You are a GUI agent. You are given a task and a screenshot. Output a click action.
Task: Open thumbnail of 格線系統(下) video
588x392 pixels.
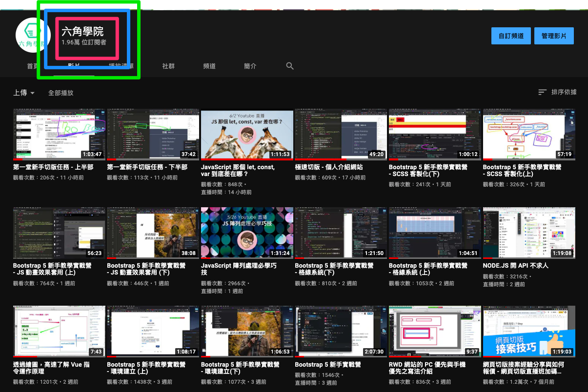point(341,233)
